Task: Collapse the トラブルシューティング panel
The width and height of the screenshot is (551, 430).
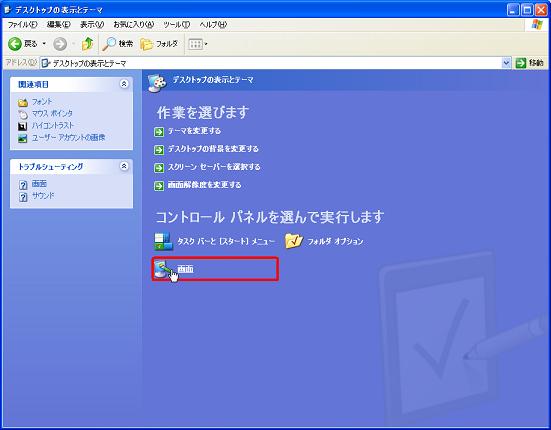Action: (x=124, y=166)
